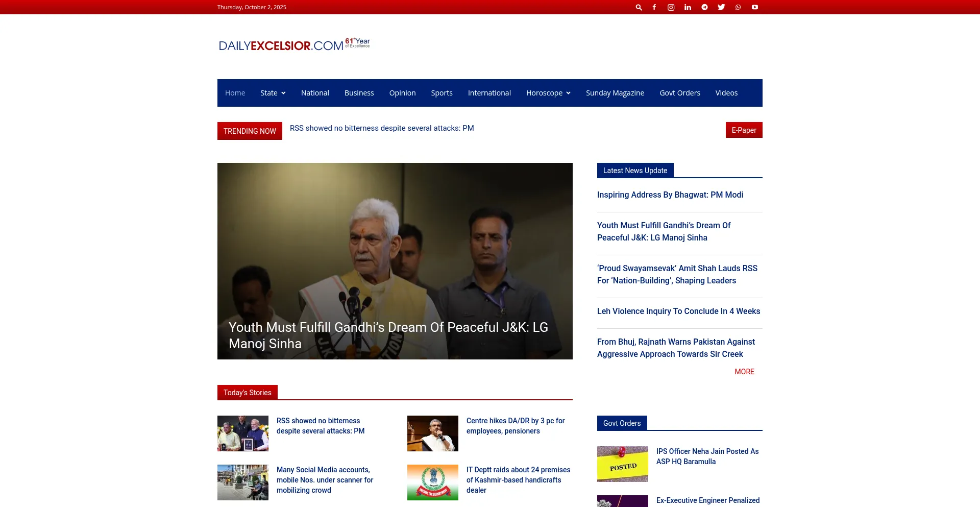Open the Sports menu item
This screenshot has height=507, width=980.
click(x=442, y=93)
